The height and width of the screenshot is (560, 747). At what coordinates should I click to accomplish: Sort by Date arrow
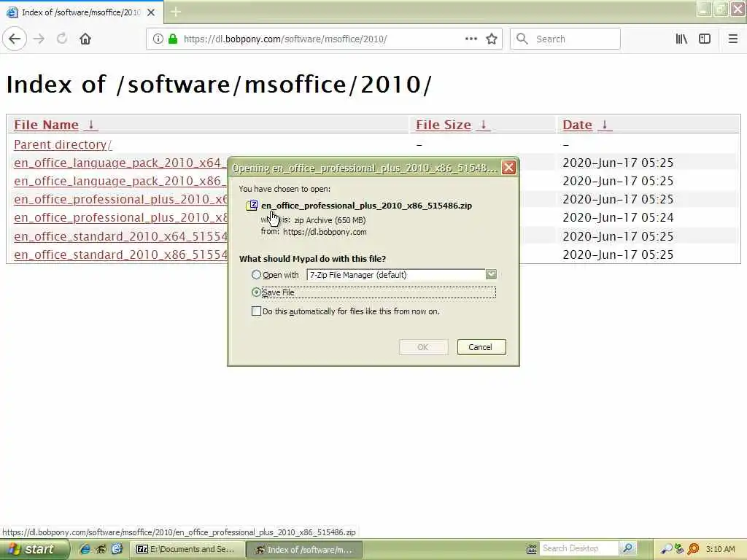pyautogui.click(x=604, y=125)
